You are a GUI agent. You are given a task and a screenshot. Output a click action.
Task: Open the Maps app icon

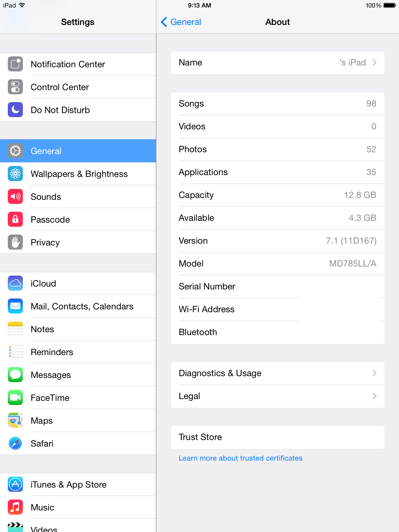coord(15,420)
